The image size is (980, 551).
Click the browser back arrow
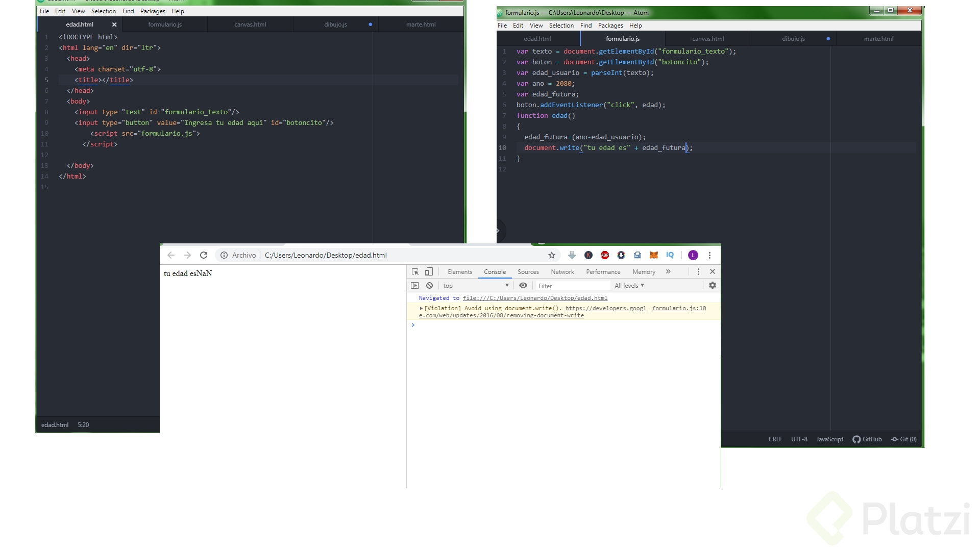(171, 255)
